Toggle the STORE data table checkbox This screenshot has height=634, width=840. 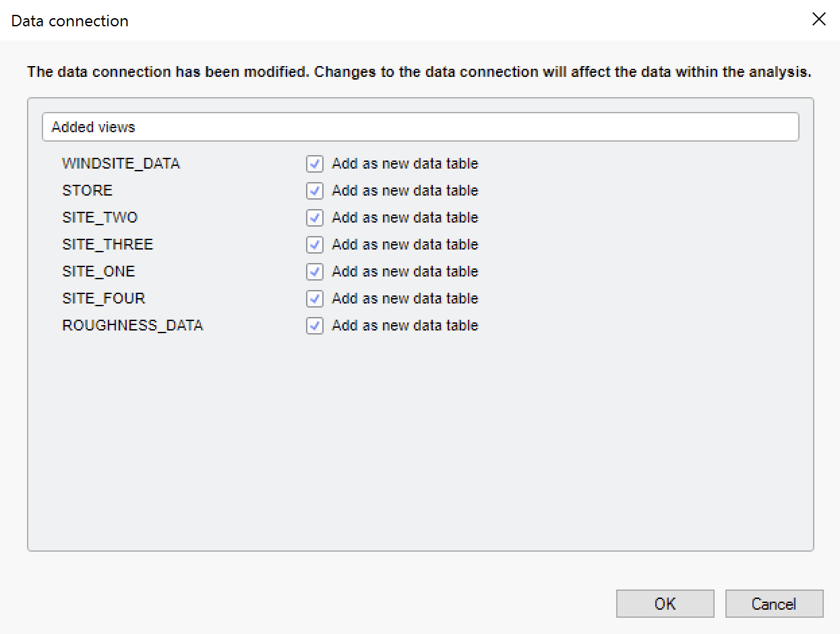[x=315, y=191]
